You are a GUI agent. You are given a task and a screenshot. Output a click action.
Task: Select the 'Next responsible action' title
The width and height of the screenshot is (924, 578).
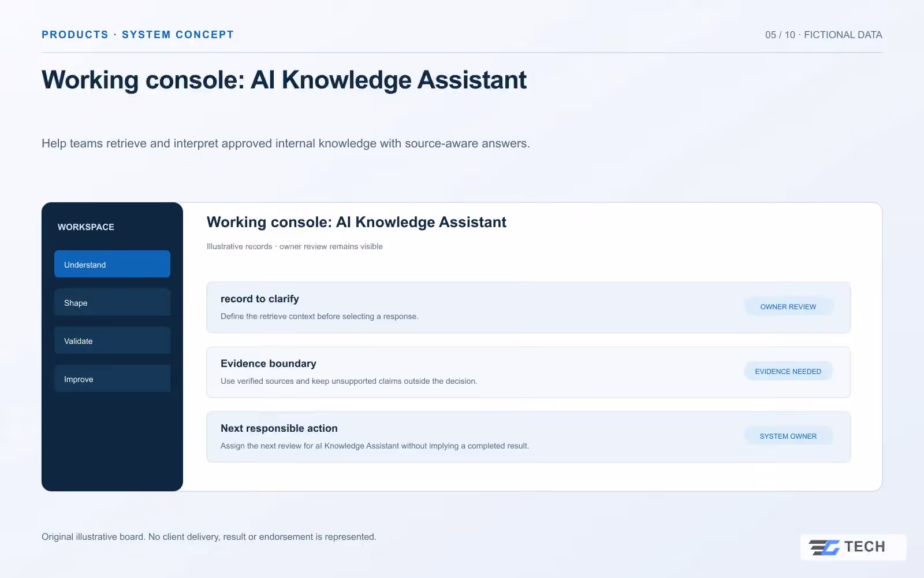click(x=279, y=428)
